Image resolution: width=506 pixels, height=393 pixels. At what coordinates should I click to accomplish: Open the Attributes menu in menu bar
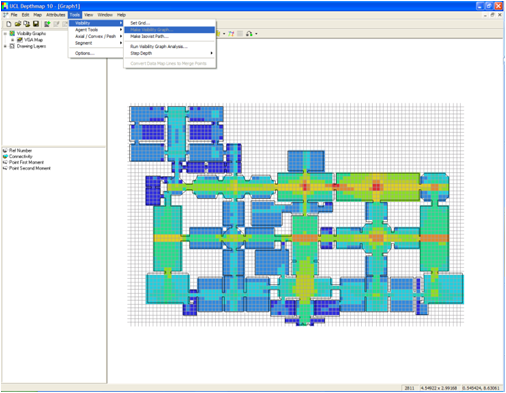point(56,15)
